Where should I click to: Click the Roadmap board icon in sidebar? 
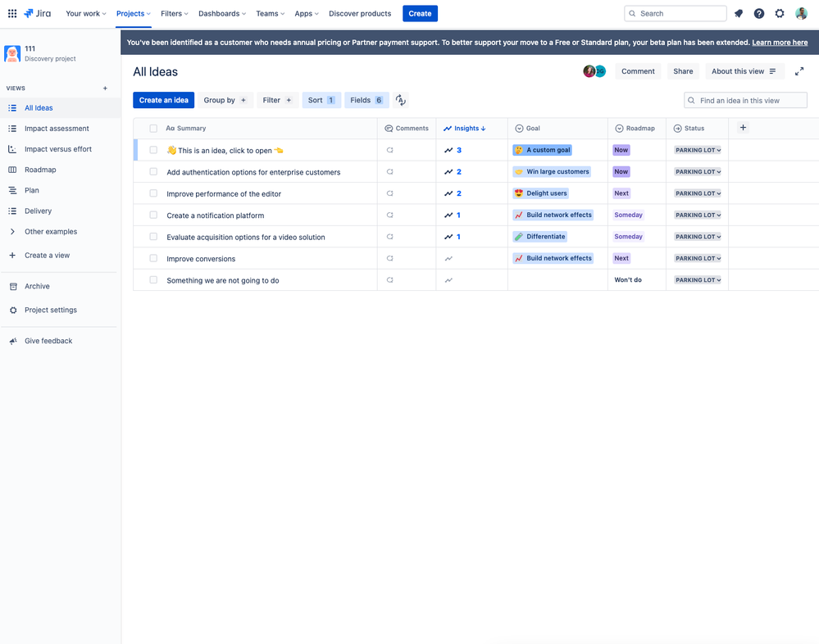12,170
